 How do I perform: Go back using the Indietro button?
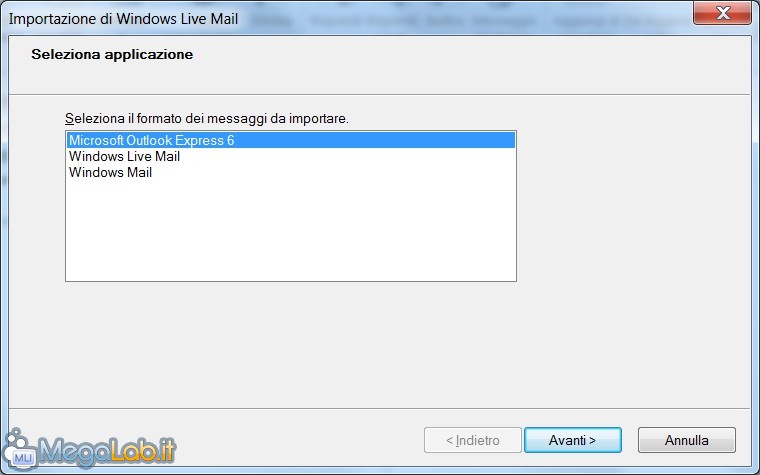click(x=473, y=440)
